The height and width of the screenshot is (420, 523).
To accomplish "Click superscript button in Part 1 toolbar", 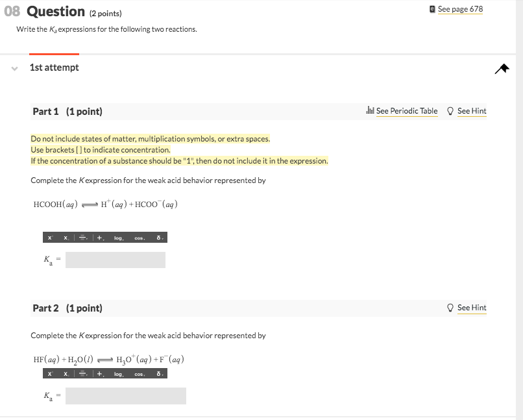I will 50,238.
